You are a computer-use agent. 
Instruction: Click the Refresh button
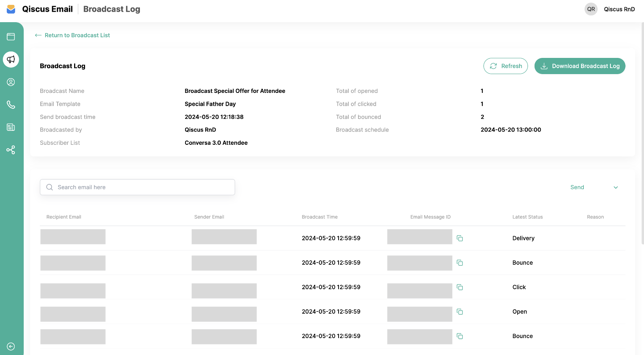(506, 66)
